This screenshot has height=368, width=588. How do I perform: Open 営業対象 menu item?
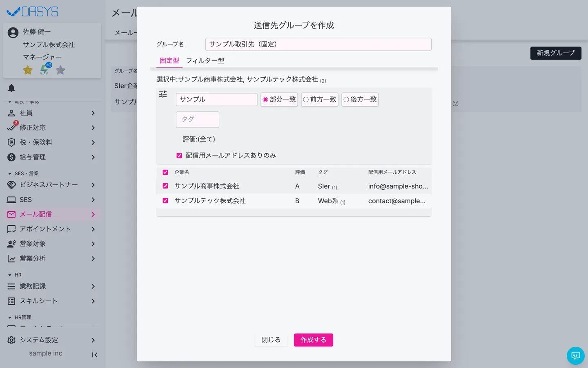pyautogui.click(x=52, y=244)
